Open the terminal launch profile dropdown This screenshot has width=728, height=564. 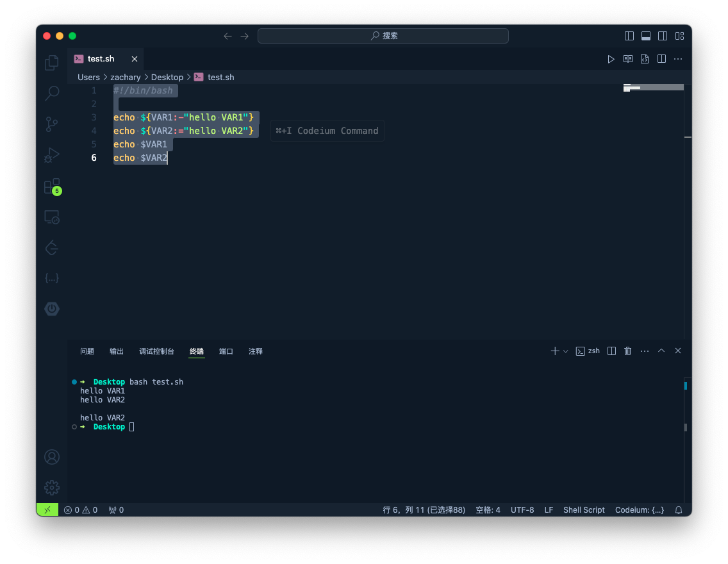pos(565,351)
